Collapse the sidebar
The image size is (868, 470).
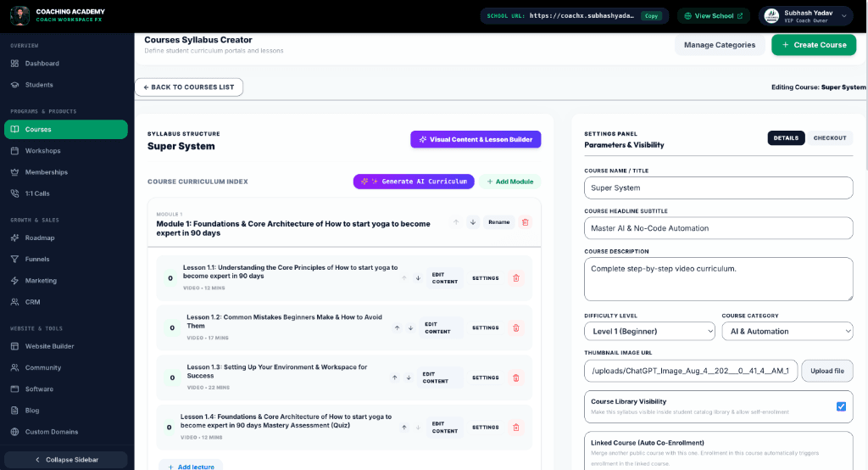coord(66,460)
